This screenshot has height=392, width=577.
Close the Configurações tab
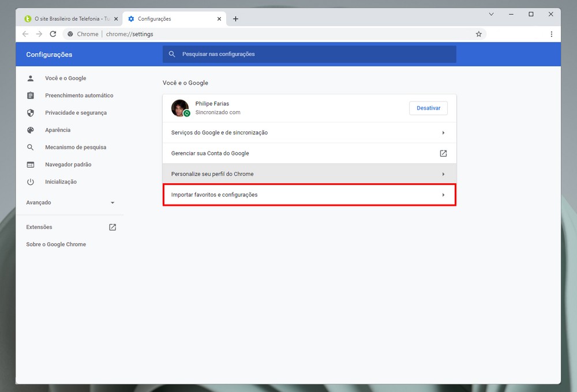click(x=219, y=19)
